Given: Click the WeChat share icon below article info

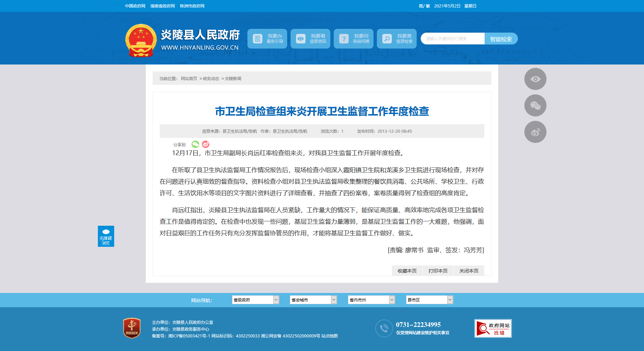Looking at the screenshot, I should tap(195, 144).
